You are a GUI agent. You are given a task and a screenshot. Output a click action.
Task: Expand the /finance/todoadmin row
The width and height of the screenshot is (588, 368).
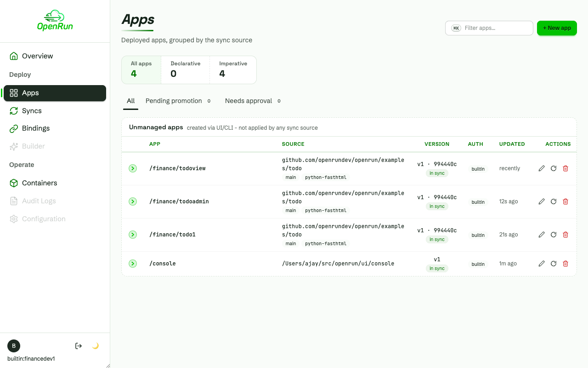pos(133,201)
